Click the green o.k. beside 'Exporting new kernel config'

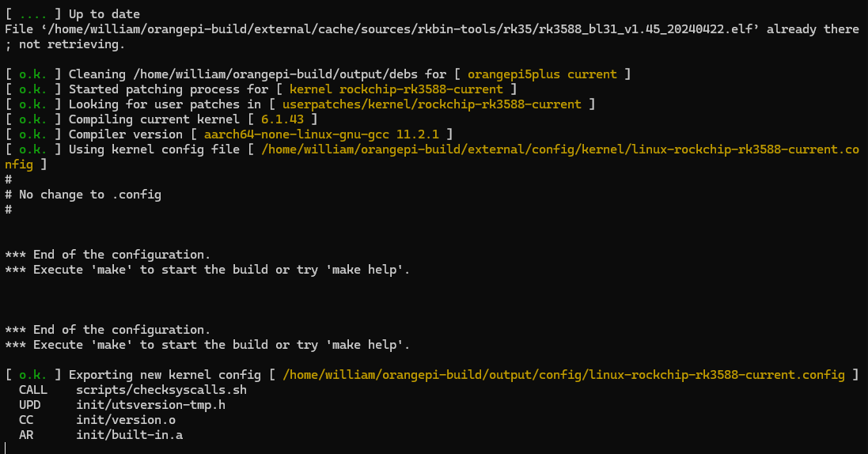click(32, 375)
